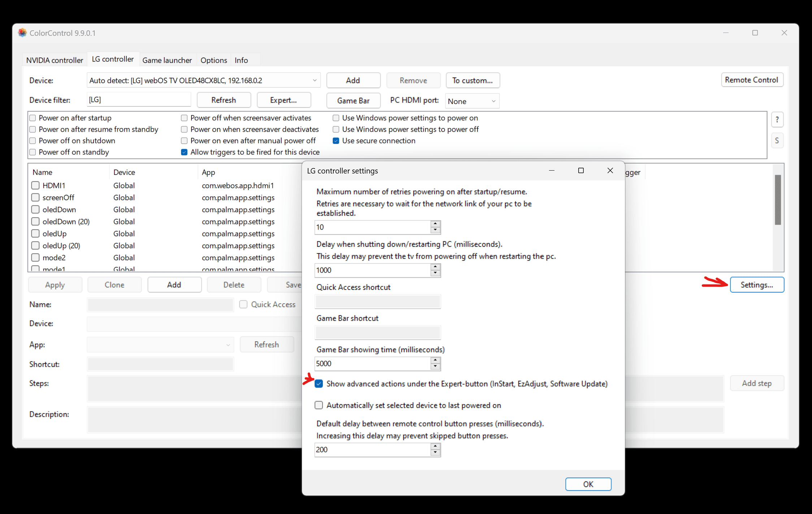
Task: Check Automatically set selected device to last powered on
Action: (319, 405)
